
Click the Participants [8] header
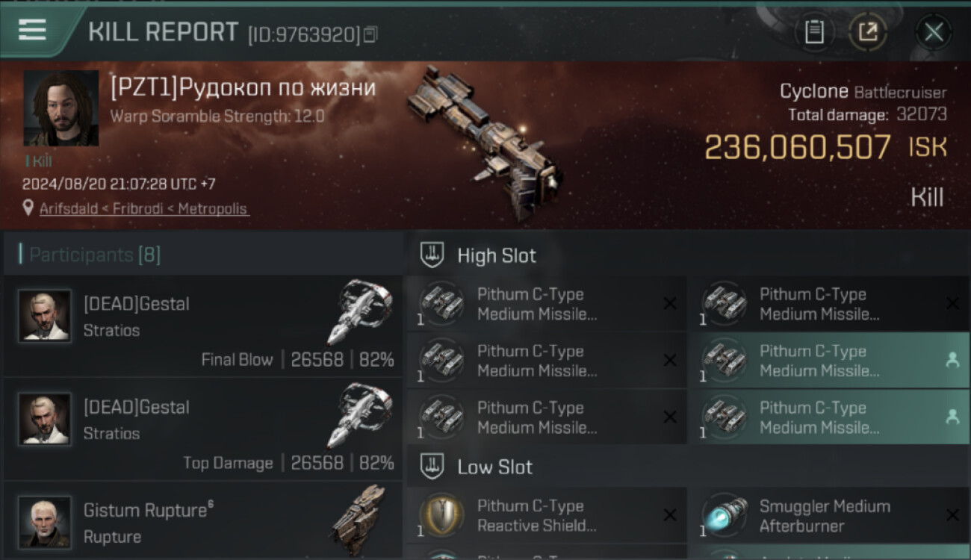(95, 255)
